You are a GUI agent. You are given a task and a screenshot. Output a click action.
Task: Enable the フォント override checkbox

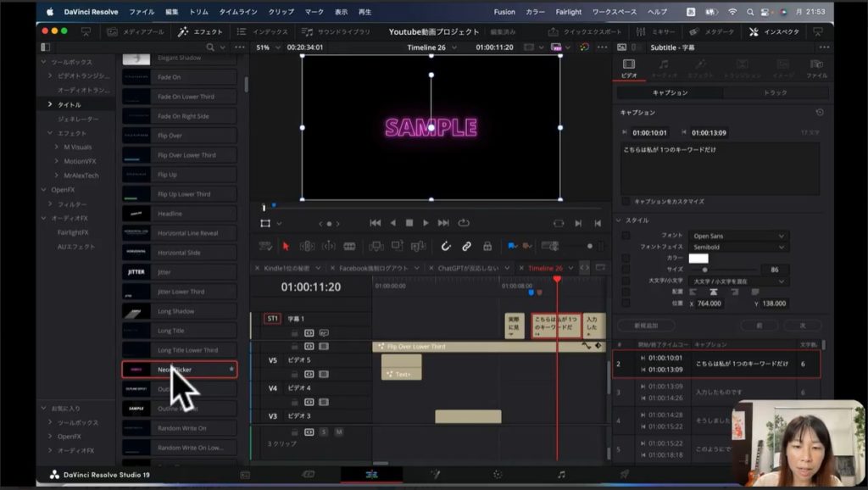[x=626, y=236]
